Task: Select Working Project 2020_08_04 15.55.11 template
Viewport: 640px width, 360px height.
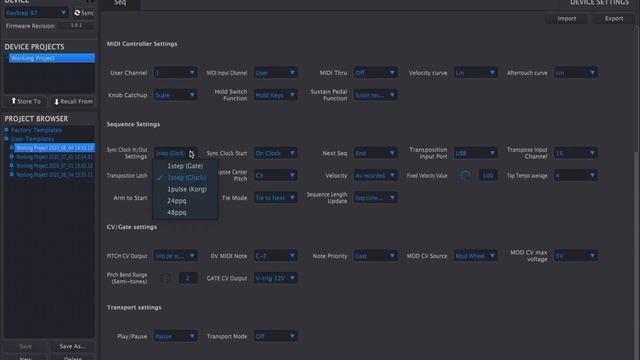Action: [54, 175]
